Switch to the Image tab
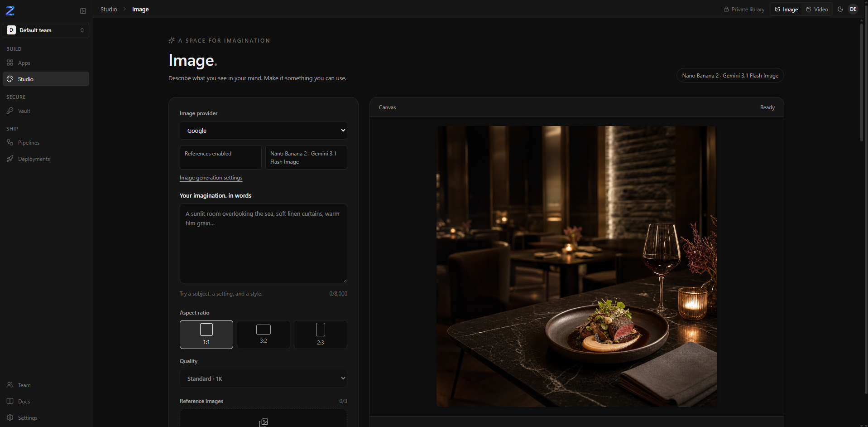This screenshot has height=427, width=868. coord(786,9)
